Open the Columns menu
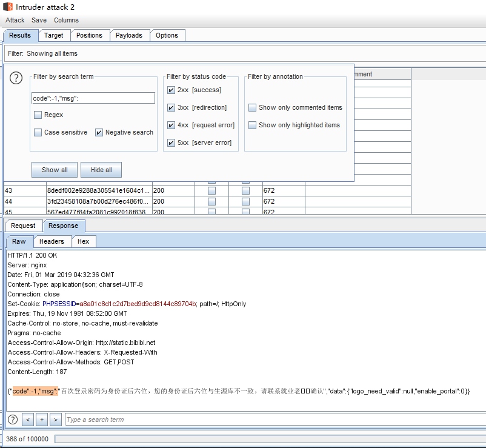Screen dimensions: 486x448 66,20
